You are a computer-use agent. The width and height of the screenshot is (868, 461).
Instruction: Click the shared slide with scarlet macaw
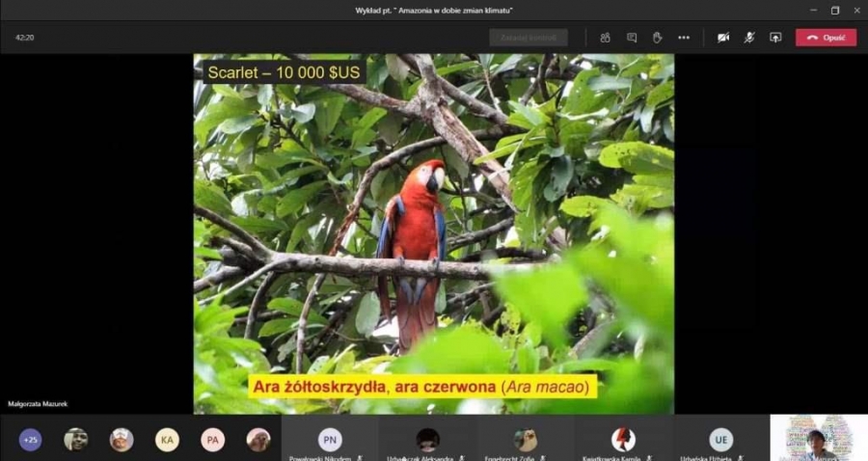coord(433,233)
